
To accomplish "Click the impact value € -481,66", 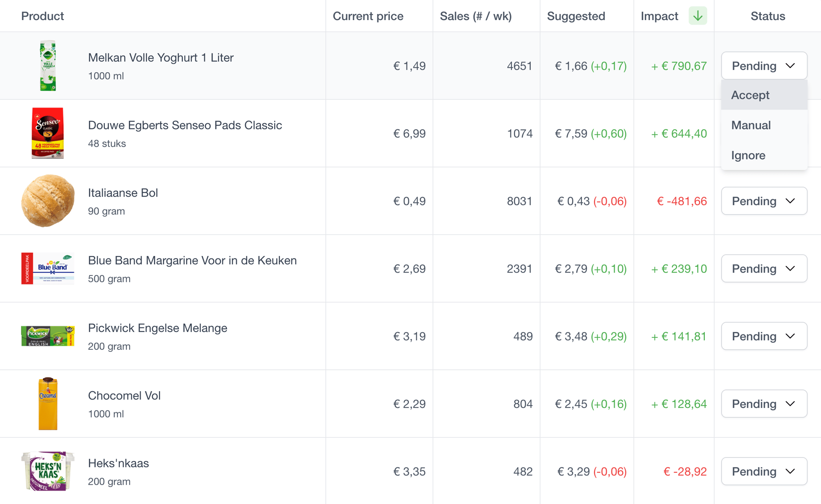I will [682, 201].
